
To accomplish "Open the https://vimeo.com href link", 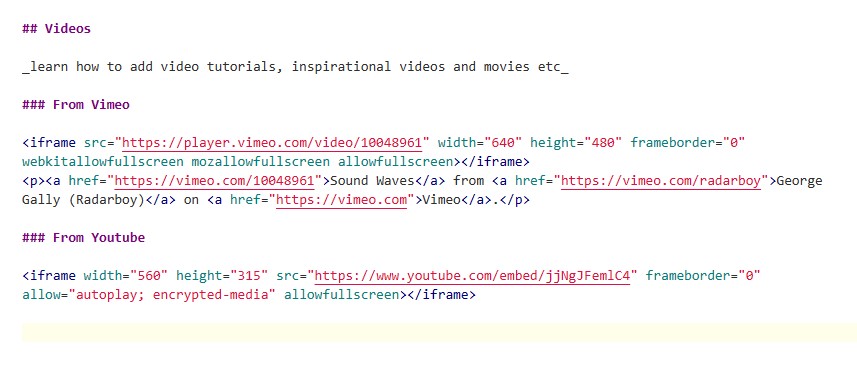I will pos(342,200).
